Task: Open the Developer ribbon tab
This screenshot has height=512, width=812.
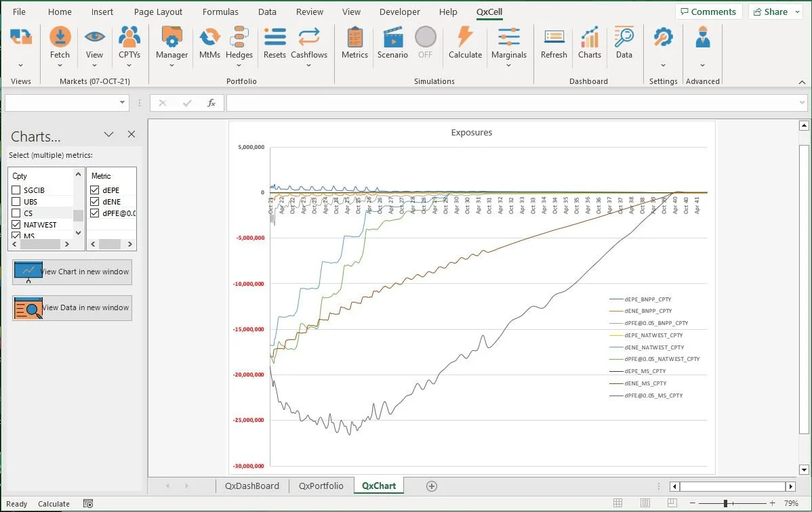Action: (x=399, y=12)
